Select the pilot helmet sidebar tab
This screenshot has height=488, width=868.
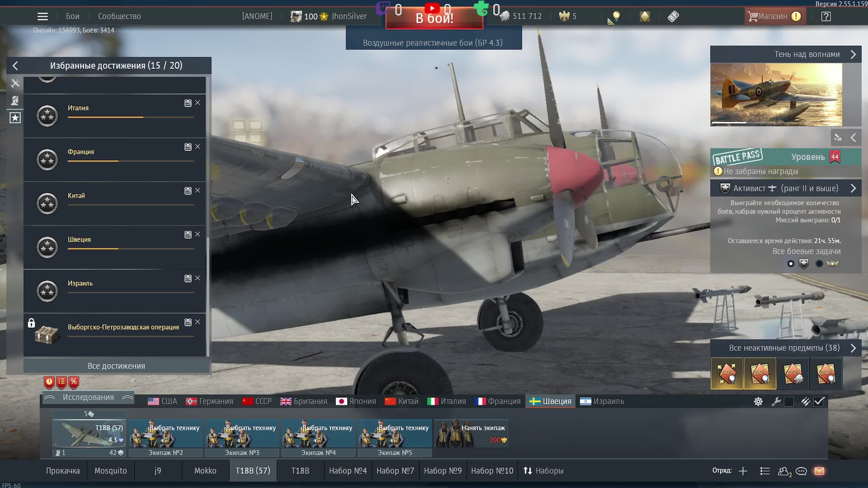tap(15, 100)
